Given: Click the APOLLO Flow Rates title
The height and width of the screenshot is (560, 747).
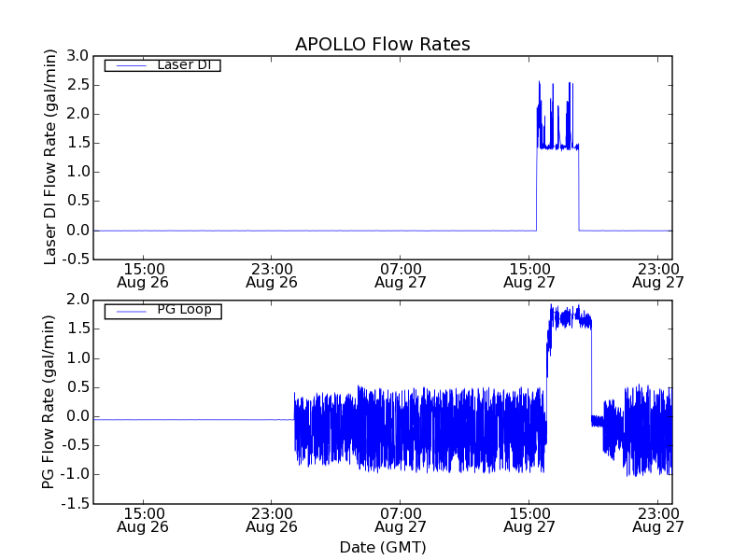Looking at the screenshot, I should pyautogui.click(x=383, y=44).
